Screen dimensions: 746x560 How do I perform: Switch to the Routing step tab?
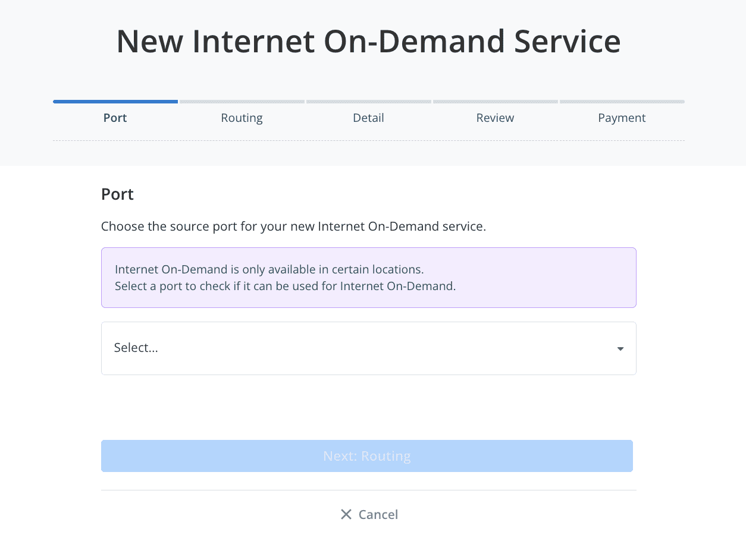242,118
